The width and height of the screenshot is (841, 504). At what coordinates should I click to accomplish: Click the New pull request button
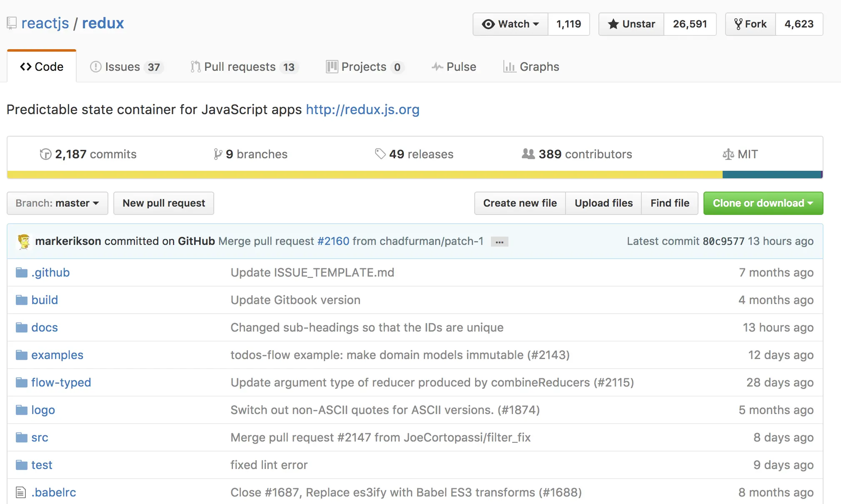pos(163,203)
